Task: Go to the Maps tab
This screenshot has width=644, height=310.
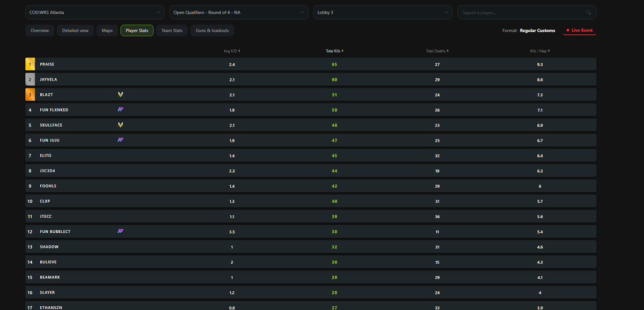Action: tap(107, 31)
